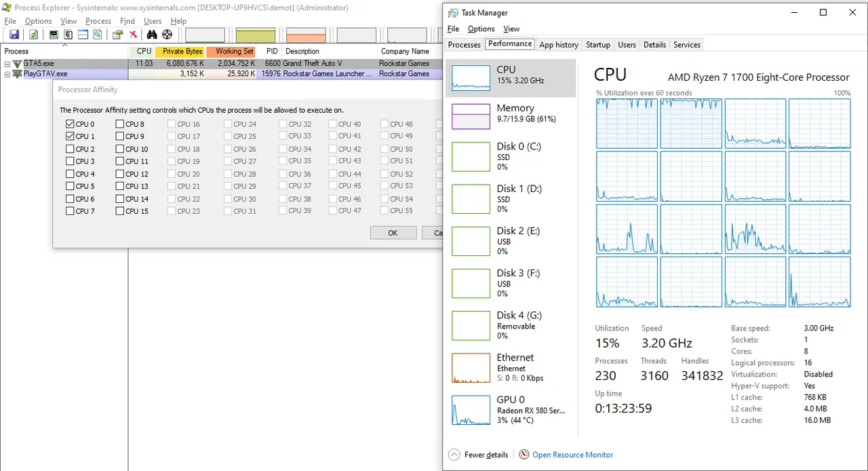Select the PlayGTAV.exe process row name
The height and width of the screenshot is (471, 868).
[x=45, y=73]
